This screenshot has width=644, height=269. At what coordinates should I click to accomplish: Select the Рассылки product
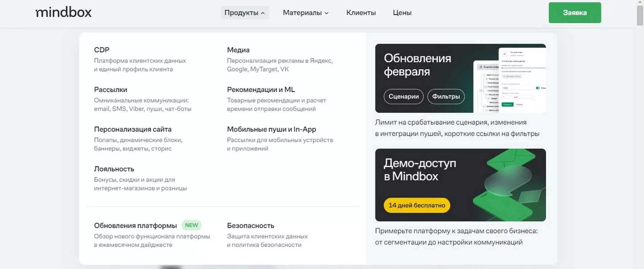coord(110,90)
